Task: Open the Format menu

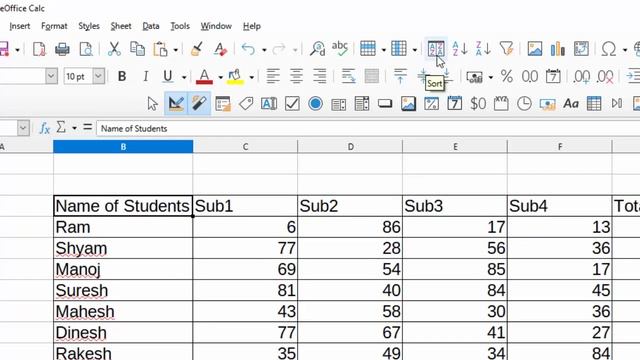Action: [54, 26]
